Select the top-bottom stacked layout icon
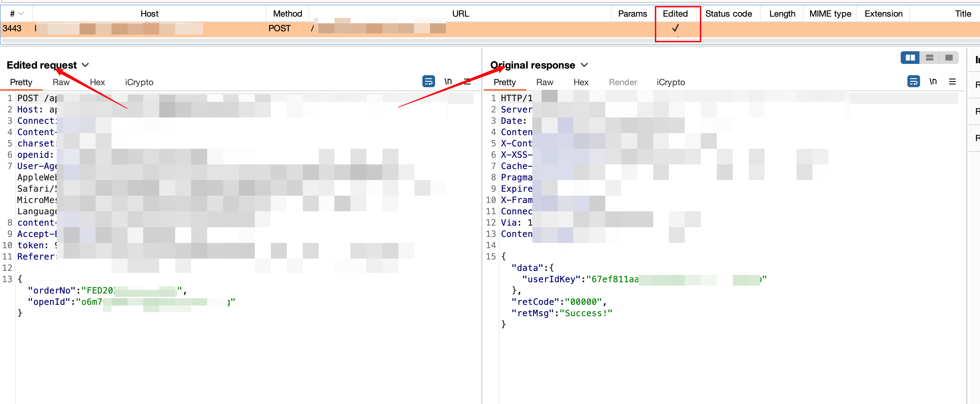Viewport: 980px width, 404px height. tap(929, 58)
